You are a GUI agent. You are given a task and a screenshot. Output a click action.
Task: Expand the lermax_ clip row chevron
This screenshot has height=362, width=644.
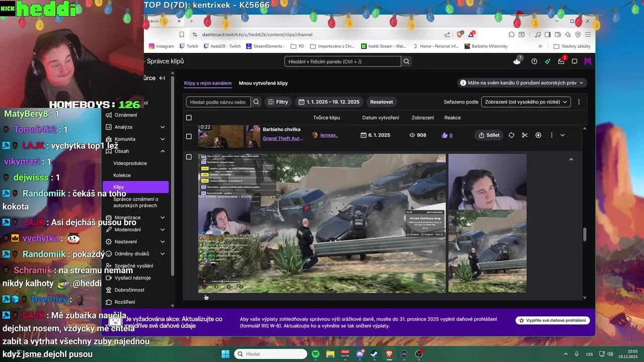tap(562, 135)
